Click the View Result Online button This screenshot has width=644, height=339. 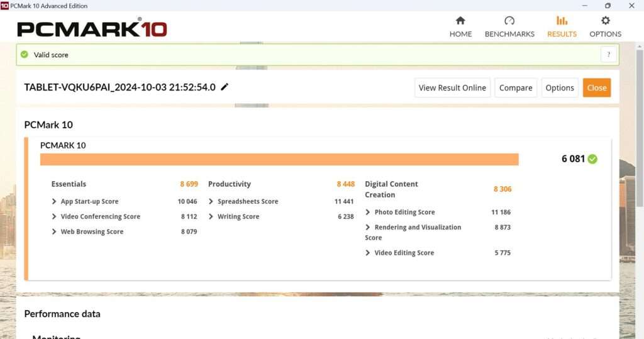click(x=452, y=88)
